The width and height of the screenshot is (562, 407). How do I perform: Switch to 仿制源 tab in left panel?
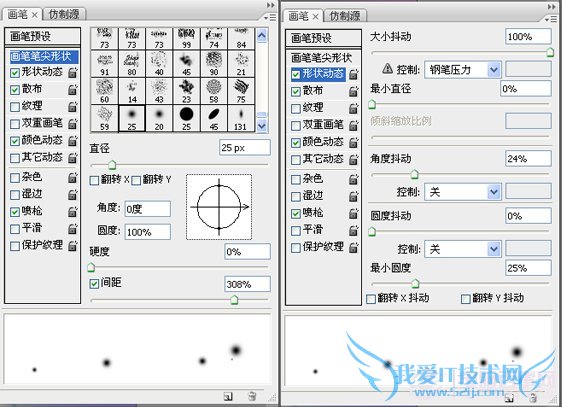64,14
